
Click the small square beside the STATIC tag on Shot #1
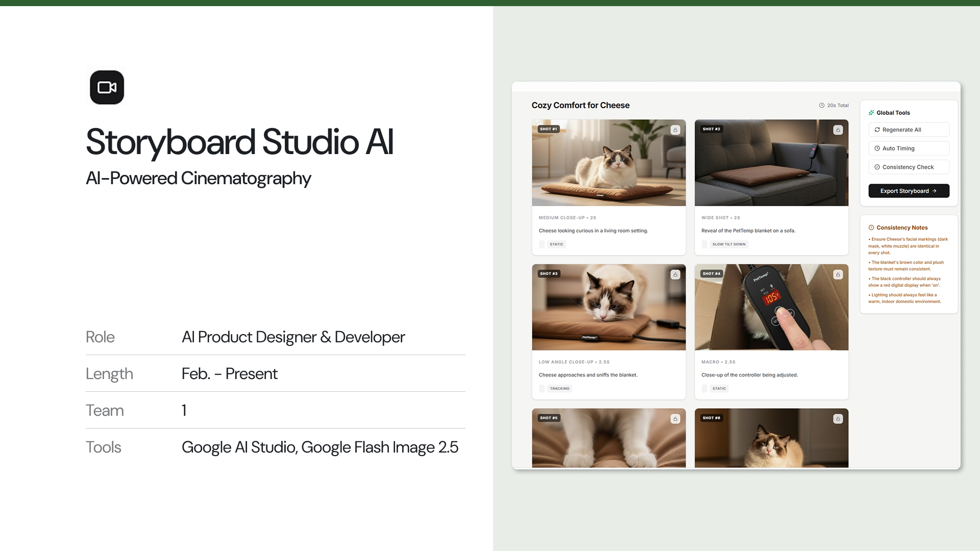(x=542, y=244)
